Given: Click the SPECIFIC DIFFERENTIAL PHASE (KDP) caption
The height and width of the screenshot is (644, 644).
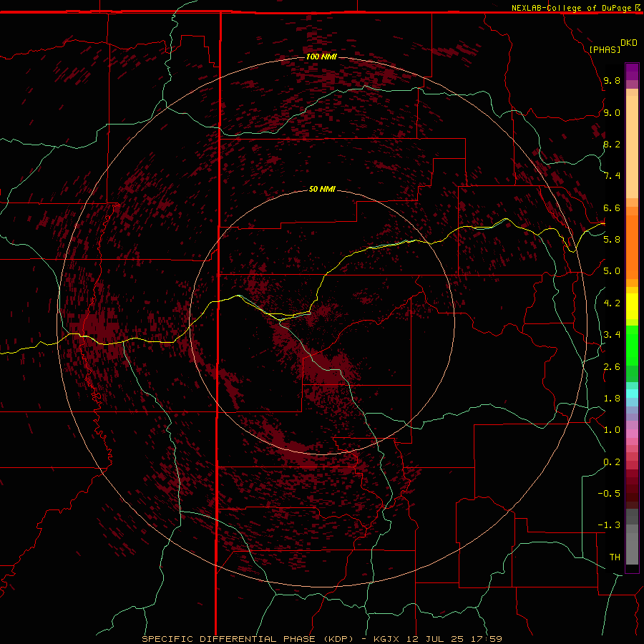Looking at the screenshot, I should (248, 639).
